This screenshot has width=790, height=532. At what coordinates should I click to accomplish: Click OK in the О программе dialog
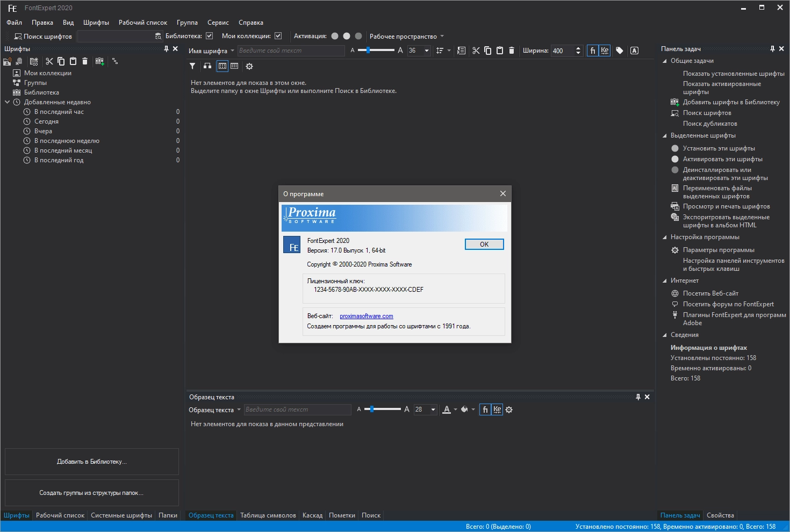pyautogui.click(x=484, y=245)
